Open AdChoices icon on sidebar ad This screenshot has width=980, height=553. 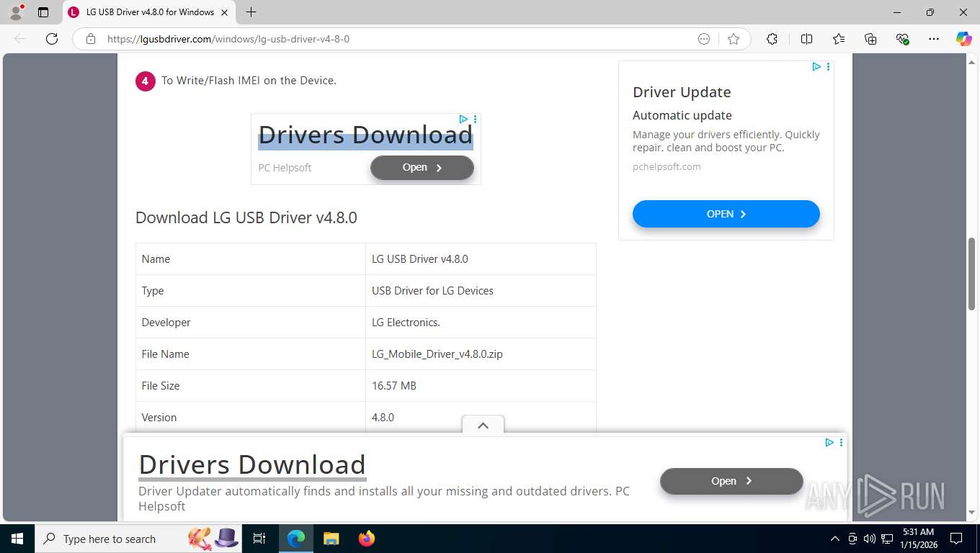[x=816, y=66]
